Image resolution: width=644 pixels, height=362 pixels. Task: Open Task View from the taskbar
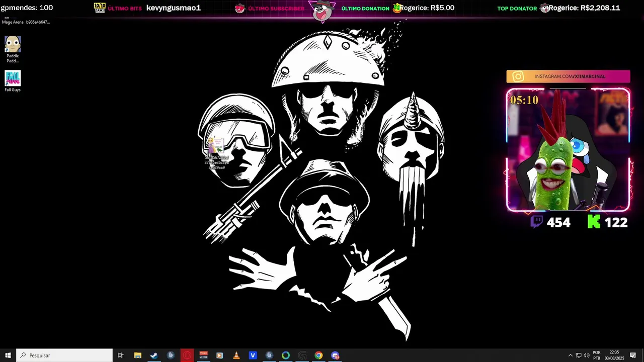pyautogui.click(x=121, y=355)
